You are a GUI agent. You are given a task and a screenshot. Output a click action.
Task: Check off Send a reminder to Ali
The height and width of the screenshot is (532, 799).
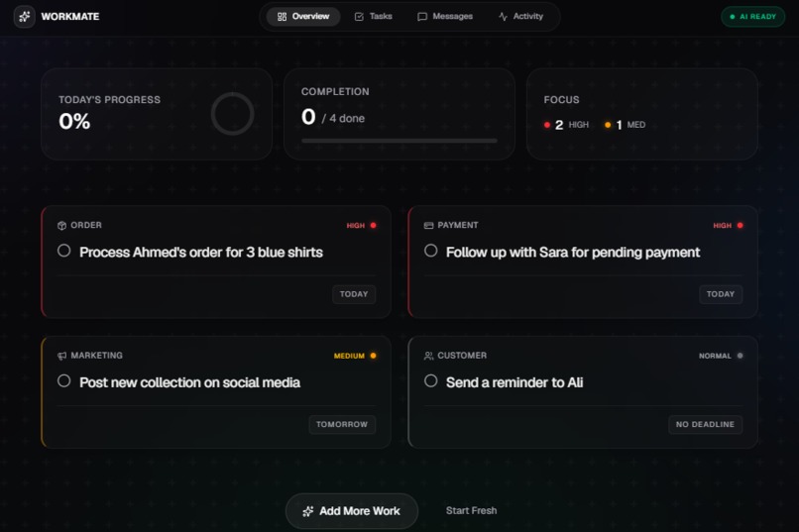point(430,380)
